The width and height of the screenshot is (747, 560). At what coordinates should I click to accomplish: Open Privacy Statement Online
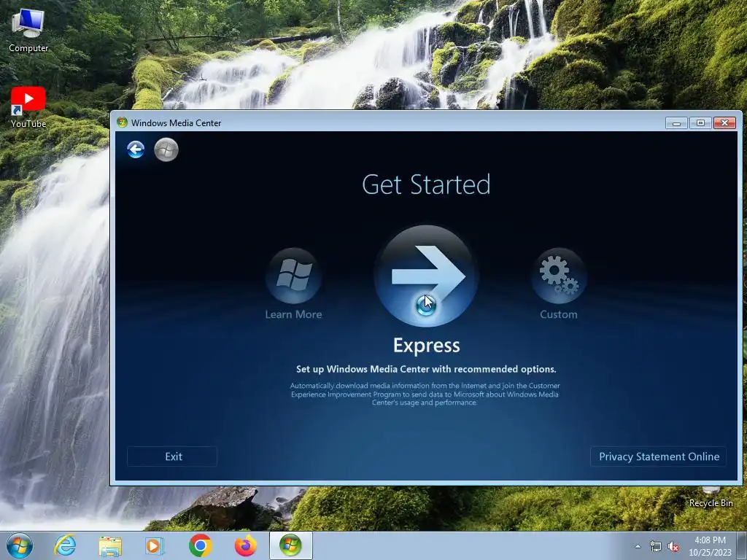click(x=659, y=456)
